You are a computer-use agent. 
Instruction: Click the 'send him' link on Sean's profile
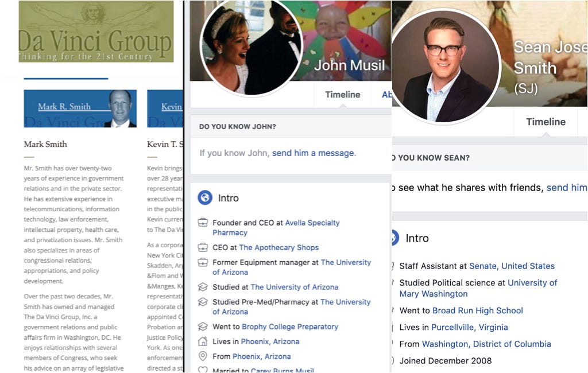click(x=567, y=188)
